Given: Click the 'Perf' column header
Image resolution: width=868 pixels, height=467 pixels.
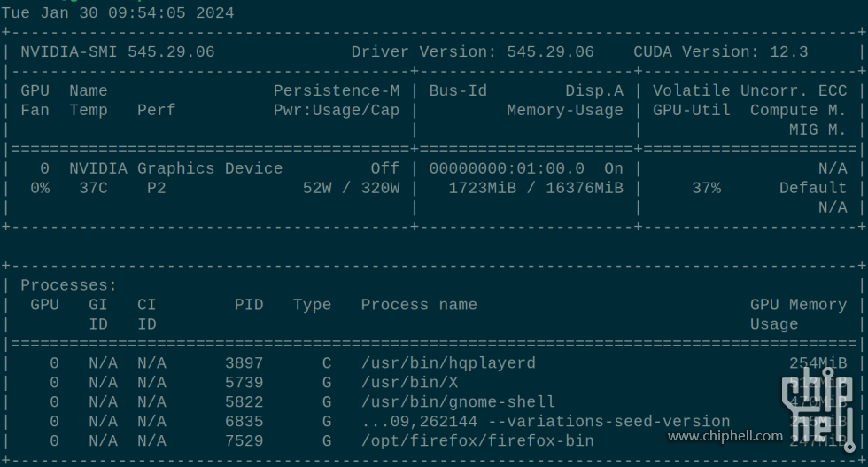Looking at the screenshot, I should (156, 110).
